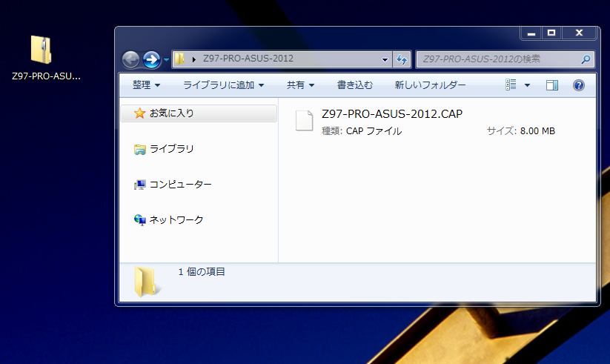
Task: Click the folder icon in the address bar
Action: point(179,59)
